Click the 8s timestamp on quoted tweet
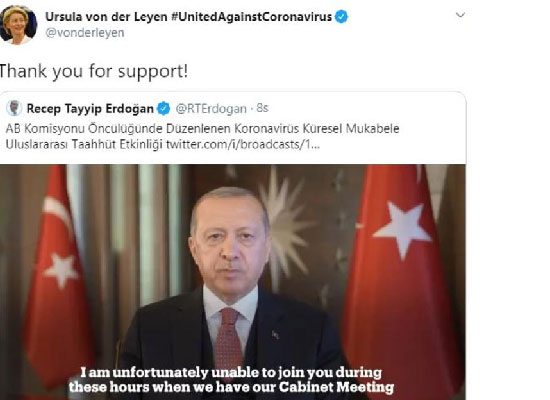The image size is (550, 400). (262, 108)
